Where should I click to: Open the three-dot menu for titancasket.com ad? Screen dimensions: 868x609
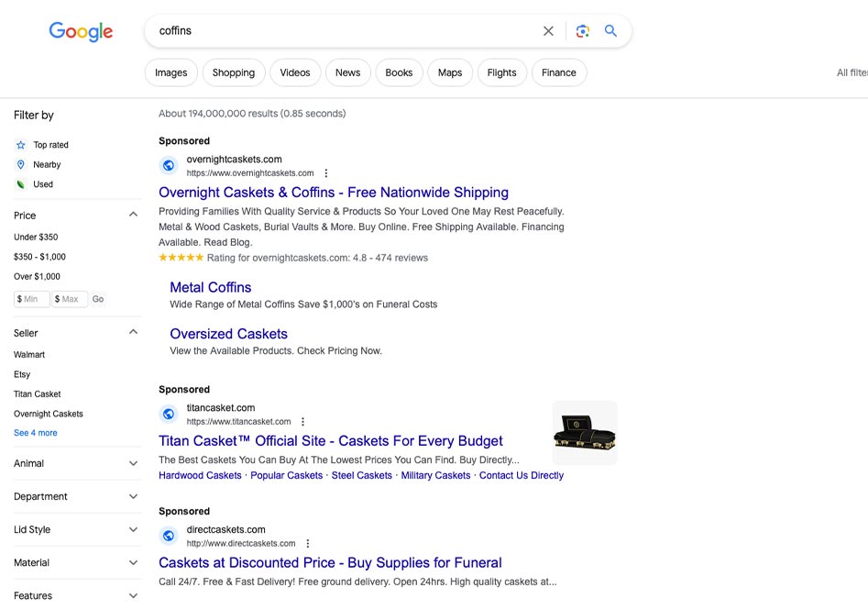(302, 422)
